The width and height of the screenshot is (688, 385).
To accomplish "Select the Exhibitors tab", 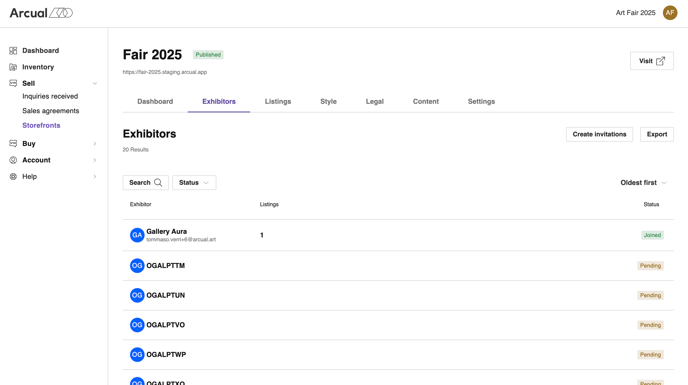I will coord(219,101).
